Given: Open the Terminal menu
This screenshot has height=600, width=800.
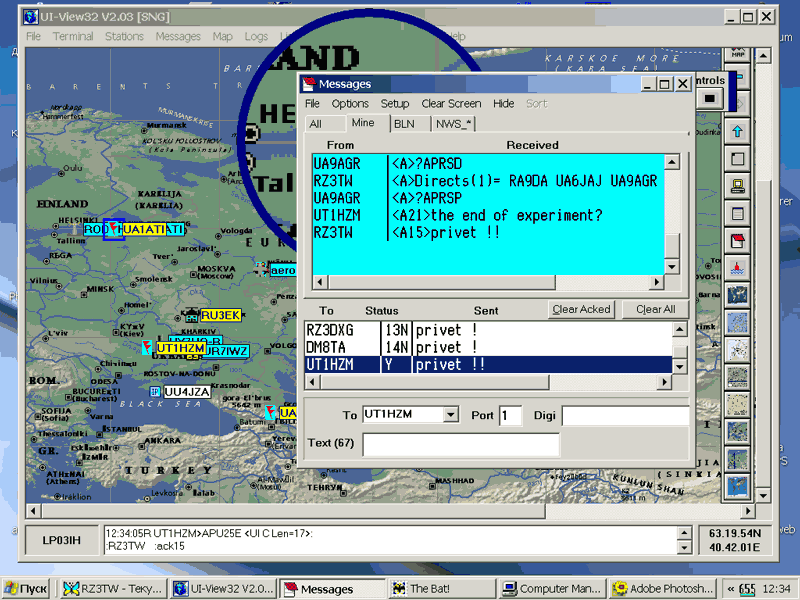Looking at the screenshot, I should point(73,36).
